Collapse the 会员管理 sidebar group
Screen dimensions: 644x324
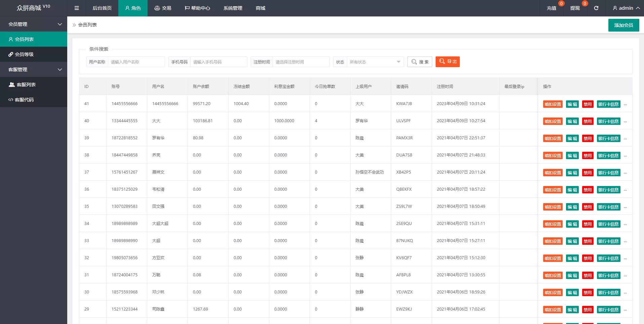click(x=34, y=24)
